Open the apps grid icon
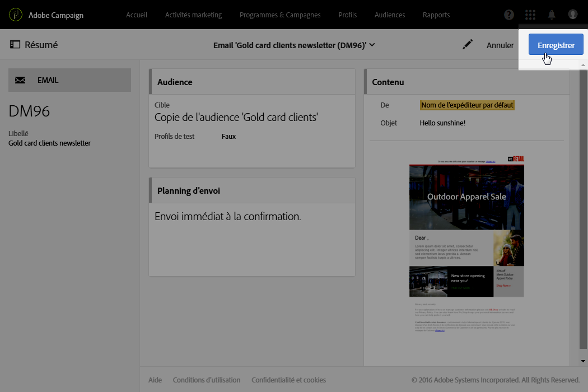This screenshot has height=392, width=588. pyautogui.click(x=530, y=15)
